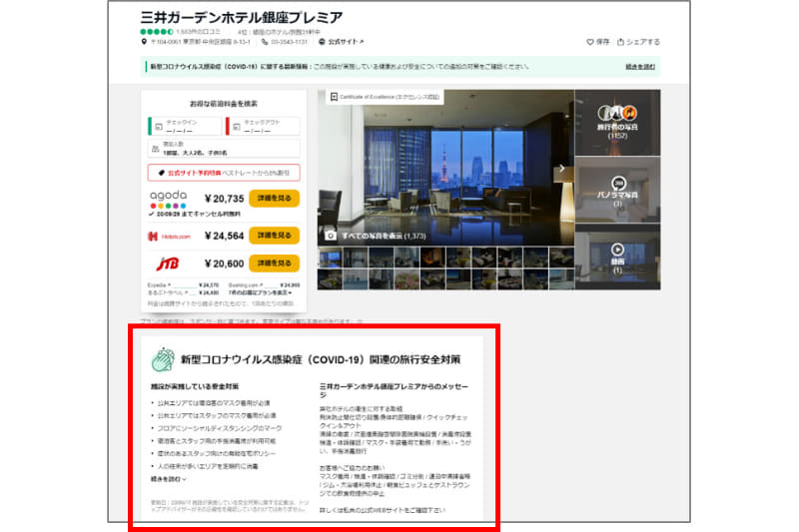Click the green rating bubbles
This screenshot has height=532, width=799.
click(157, 32)
